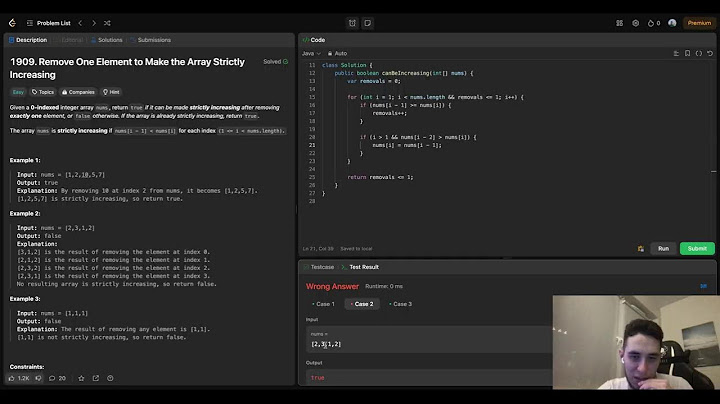The image size is (720, 404).
Task: Click the streak fire counter
Action: (x=654, y=23)
